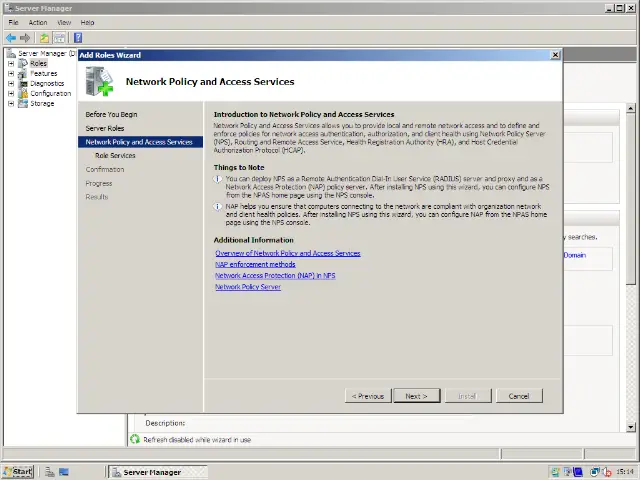The image size is (640, 480).
Task: Open Network Policy Server link
Action: click(248, 287)
